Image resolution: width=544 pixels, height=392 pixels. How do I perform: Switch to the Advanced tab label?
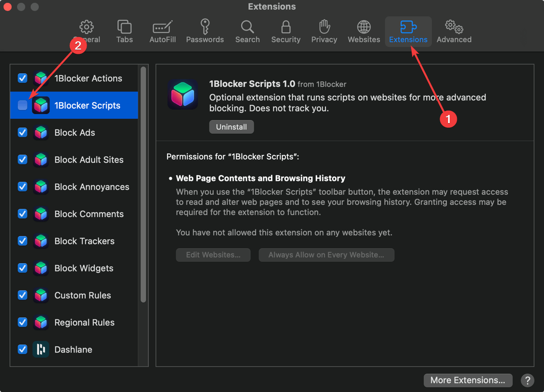[x=454, y=39]
